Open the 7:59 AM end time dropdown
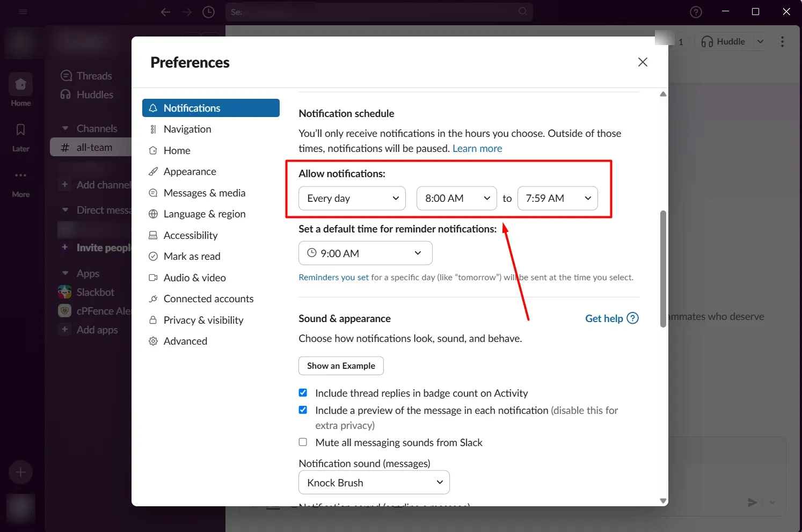Image resolution: width=802 pixels, height=532 pixels. pyautogui.click(x=558, y=198)
